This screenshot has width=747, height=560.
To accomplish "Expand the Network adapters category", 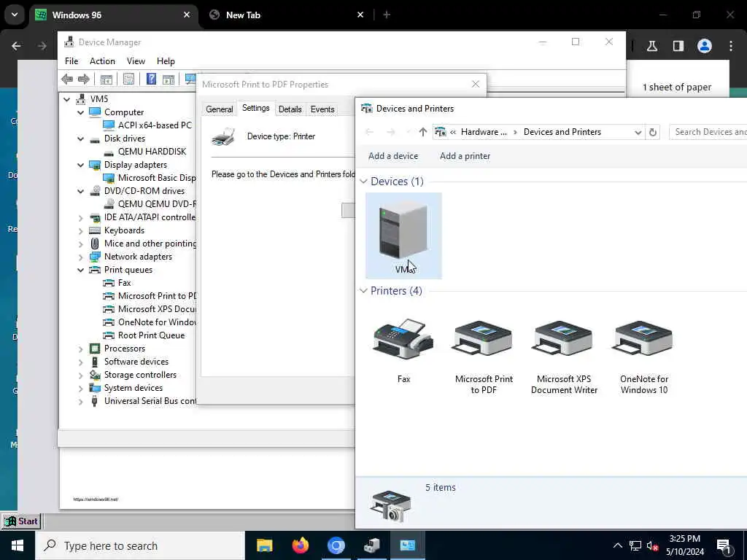I will (80, 257).
